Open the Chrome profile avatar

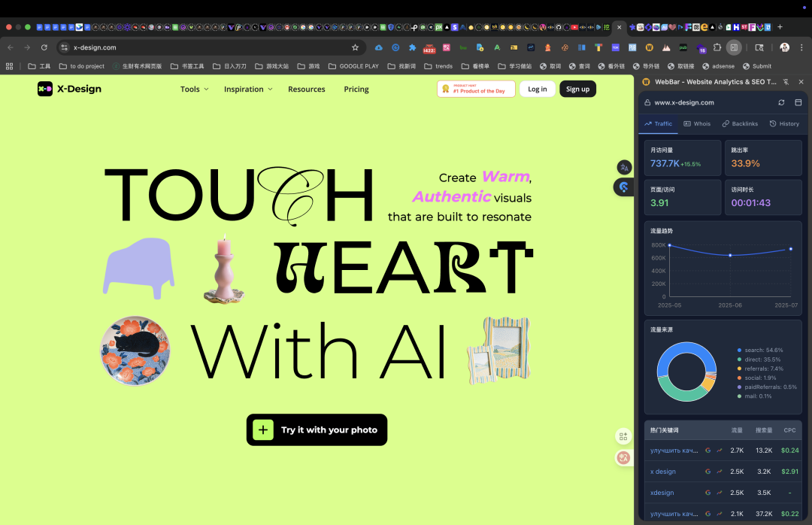click(x=784, y=47)
